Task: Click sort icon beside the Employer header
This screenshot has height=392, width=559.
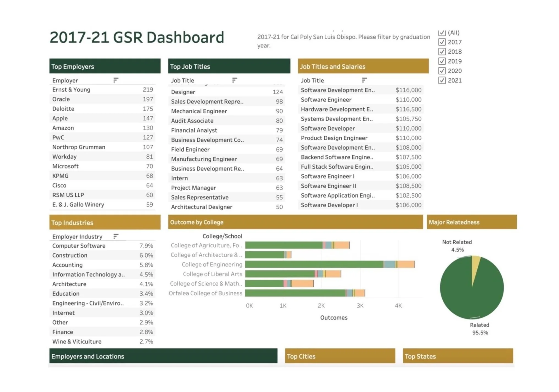Action: [116, 80]
